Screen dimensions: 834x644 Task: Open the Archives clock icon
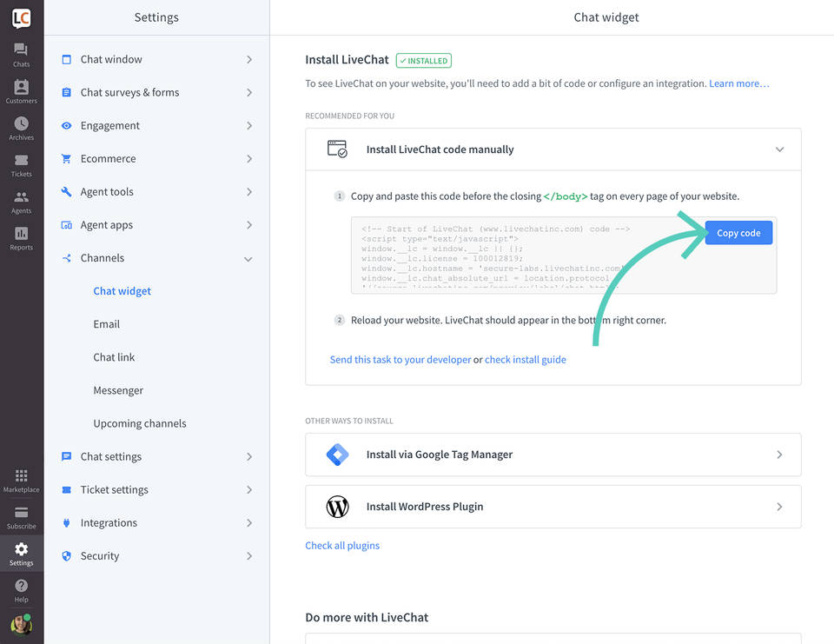(x=21, y=128)
